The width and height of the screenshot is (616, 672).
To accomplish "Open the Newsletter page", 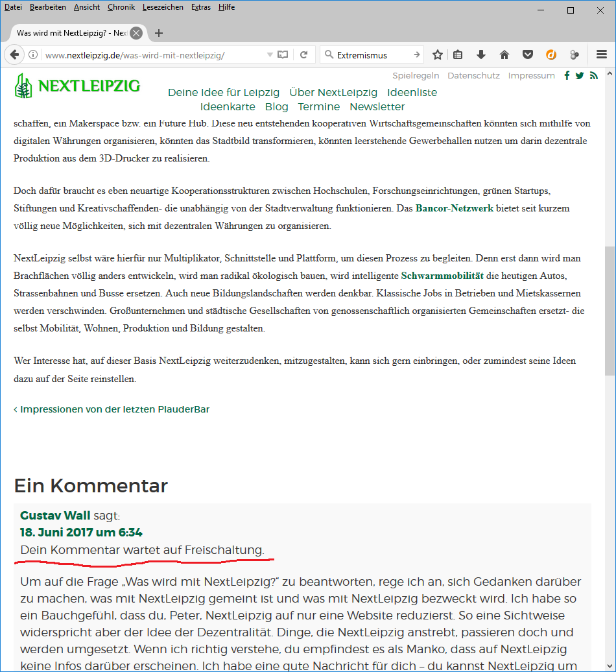I will [x=377, y=107].
